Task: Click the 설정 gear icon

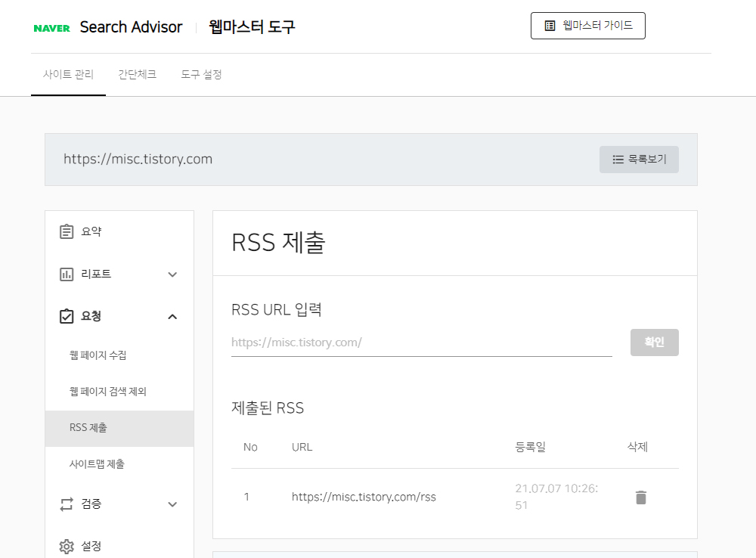Action: pyautogui.click(x=67, y=547)
